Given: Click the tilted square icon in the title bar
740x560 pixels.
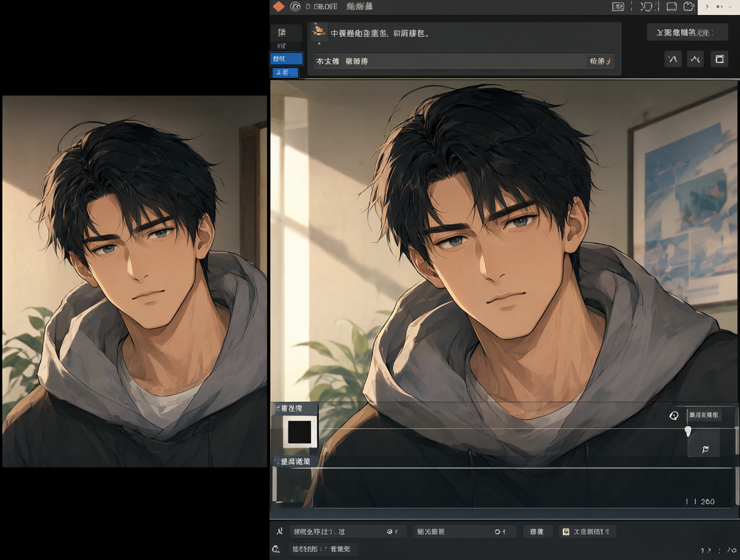Looking at the screenshot, I should [689, 6].
